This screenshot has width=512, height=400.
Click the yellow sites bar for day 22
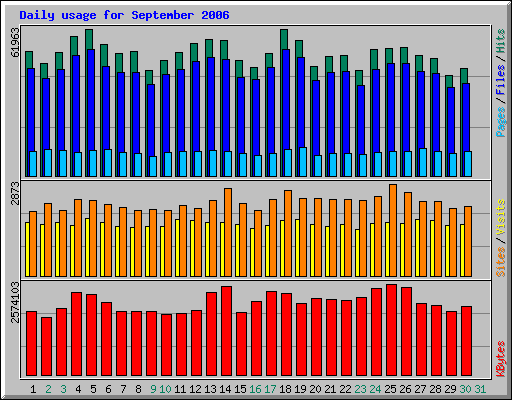coord(342,250)
